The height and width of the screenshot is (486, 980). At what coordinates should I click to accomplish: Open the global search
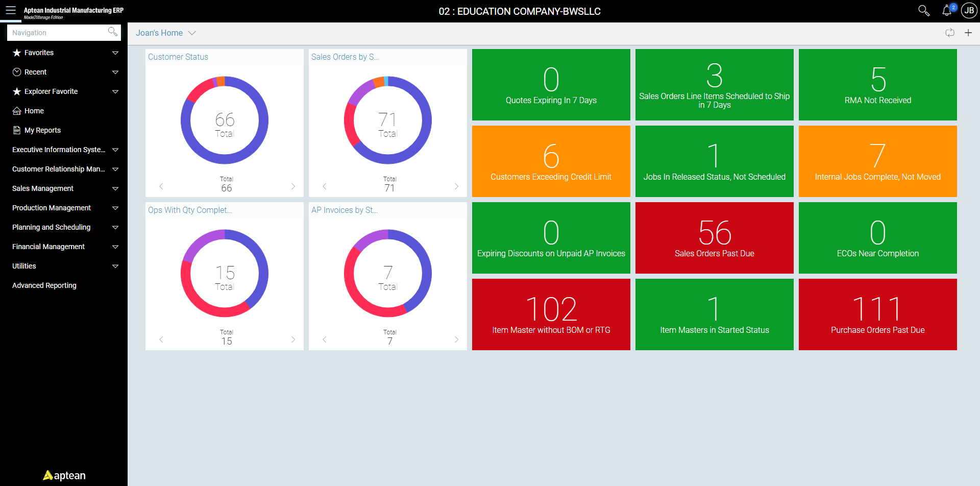tap(923, 10)
